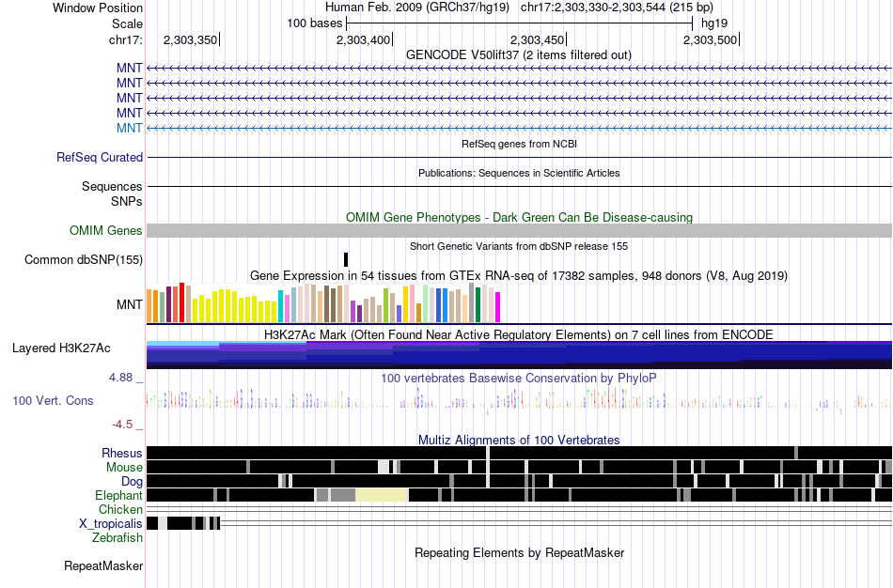Click the black dbSNP variant marker
Image resolution: width=893 pixels, height=588 pixels.
coord(346,259)
